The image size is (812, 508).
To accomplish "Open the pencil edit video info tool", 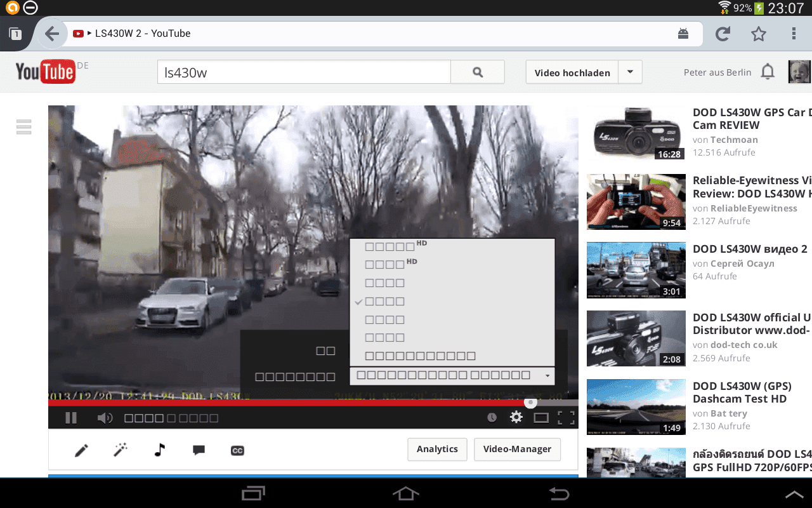I will (81, 450).
